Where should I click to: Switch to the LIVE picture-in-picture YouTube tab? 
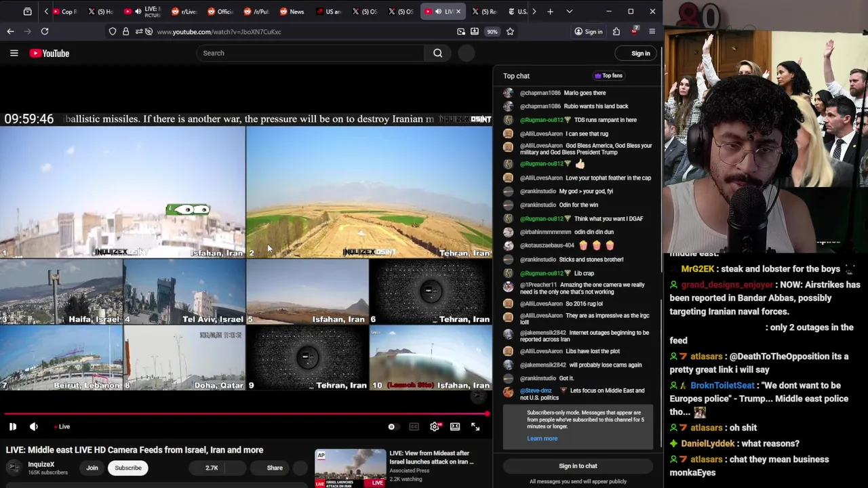point(142,12)
